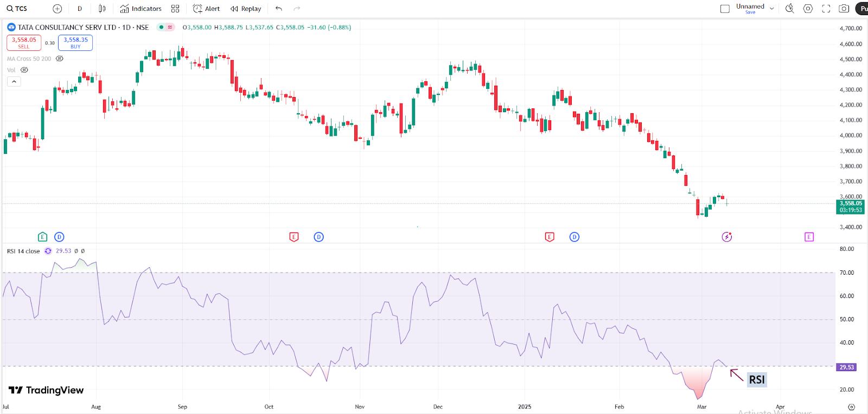The height and width of the screenshot is (414, 868).
Task: Switch chart to fullscreen mode
Action: tap(826, 9)
